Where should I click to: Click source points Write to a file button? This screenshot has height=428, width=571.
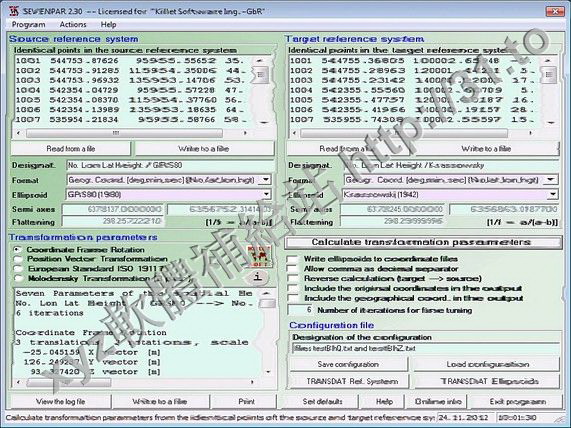[x=204, y=149]
